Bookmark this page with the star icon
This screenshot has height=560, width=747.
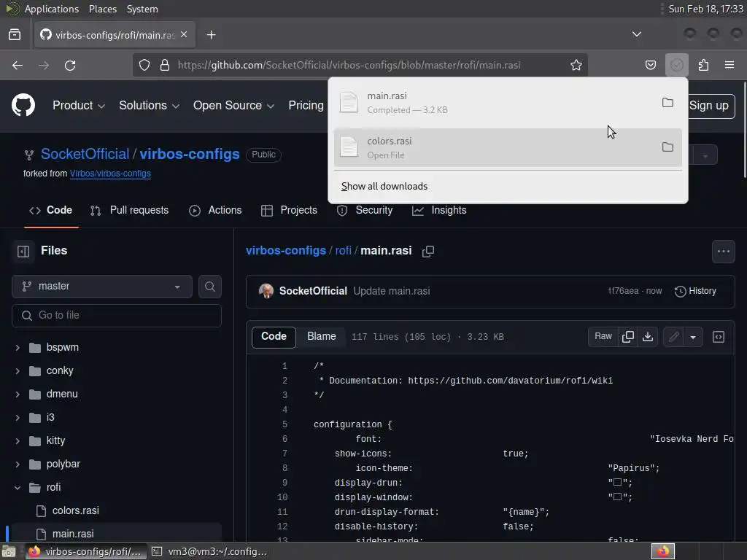[x=576, y=65]
